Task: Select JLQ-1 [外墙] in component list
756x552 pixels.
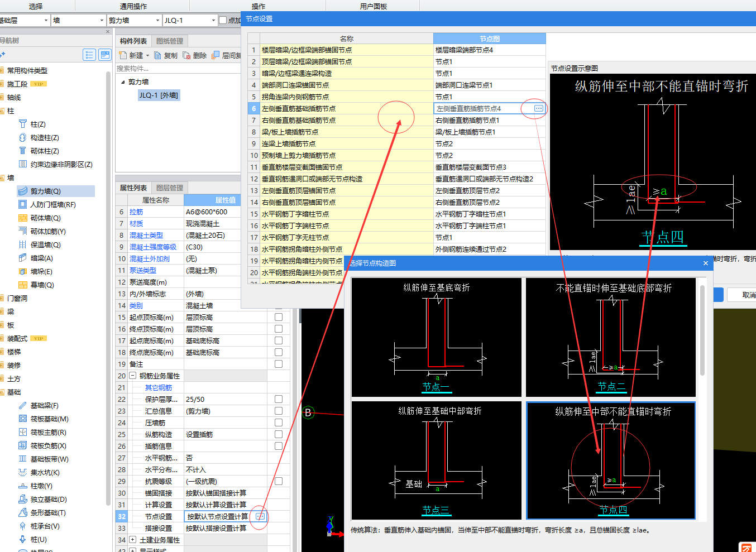Action: 159,95
